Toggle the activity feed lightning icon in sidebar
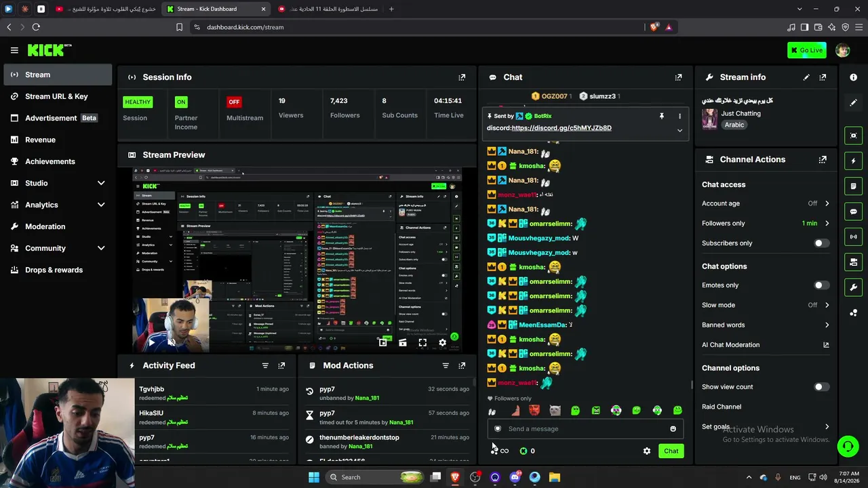The image size is (868, 488). (854, 161)
